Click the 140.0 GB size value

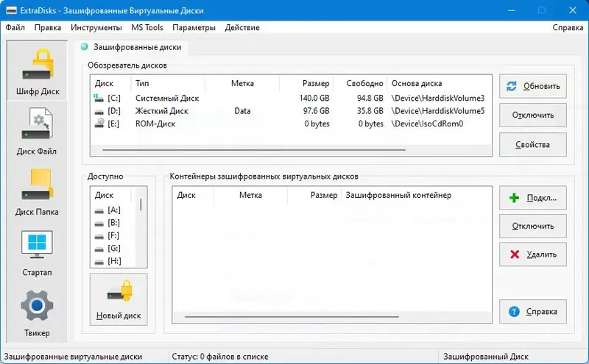314,99
